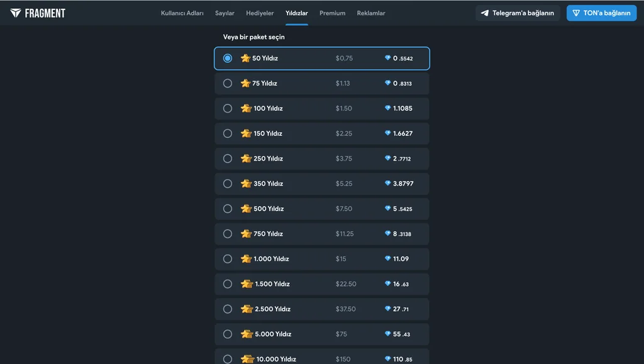Click the TON diamond icon next to 11.09
This screenshot has width=644, height=364.
[387, 259]
